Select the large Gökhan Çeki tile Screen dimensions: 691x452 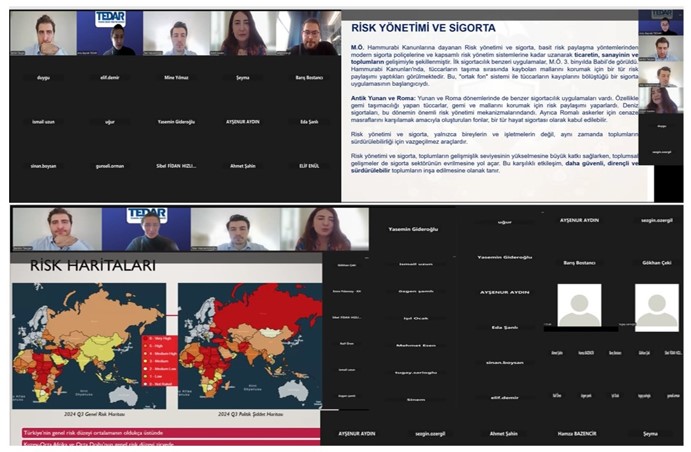[x=657, y=263]
